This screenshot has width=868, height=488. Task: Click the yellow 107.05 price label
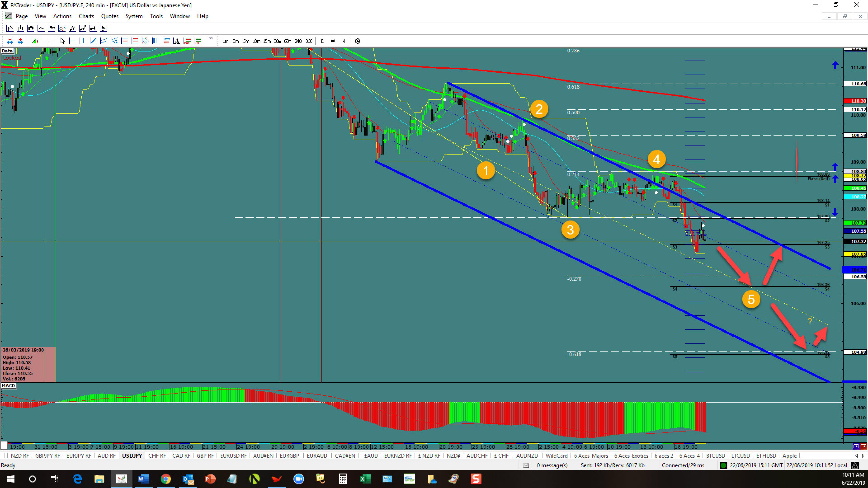855,254
